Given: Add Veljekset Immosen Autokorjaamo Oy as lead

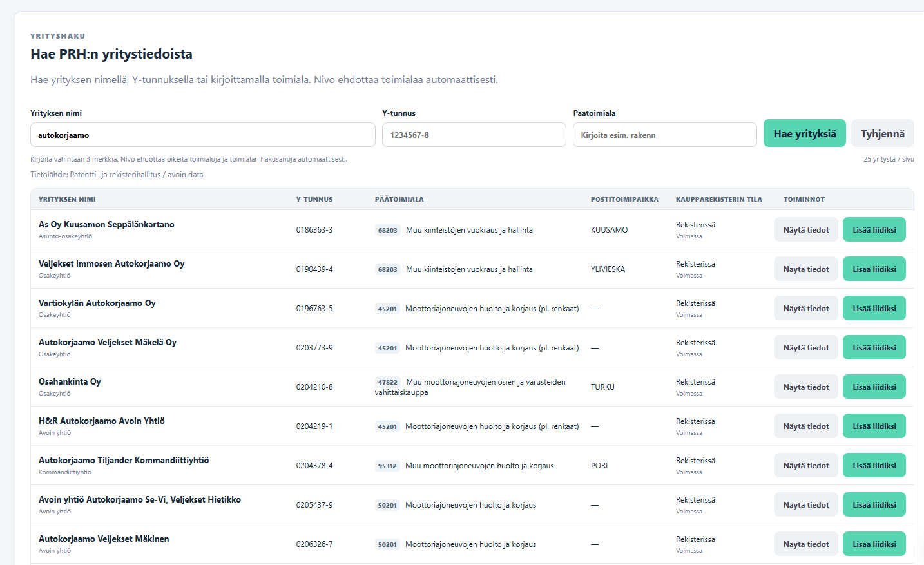Looking at the screenshot, I should (x=874, y=269).
